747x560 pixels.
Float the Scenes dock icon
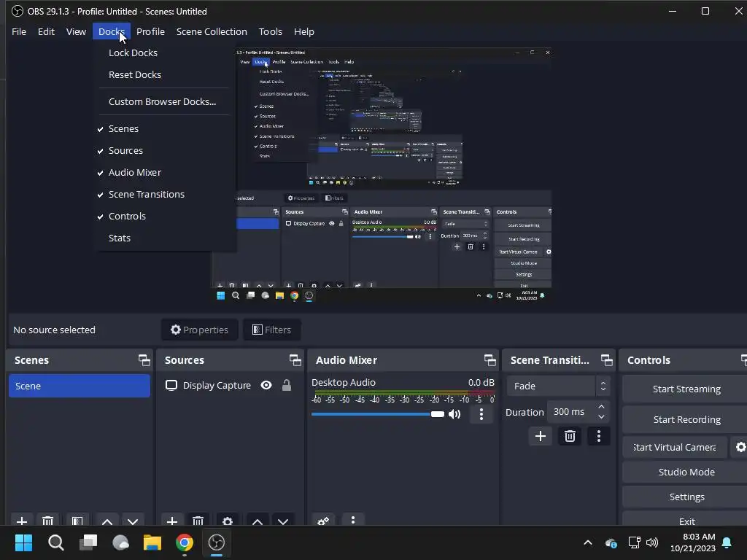click(x=144, y=360)
